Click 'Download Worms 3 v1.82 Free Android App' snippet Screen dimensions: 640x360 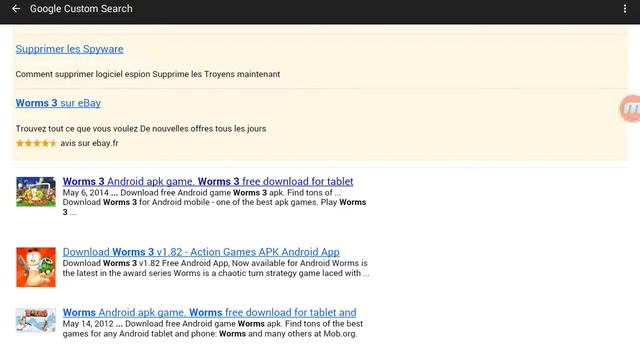click(x=216, y=268)
